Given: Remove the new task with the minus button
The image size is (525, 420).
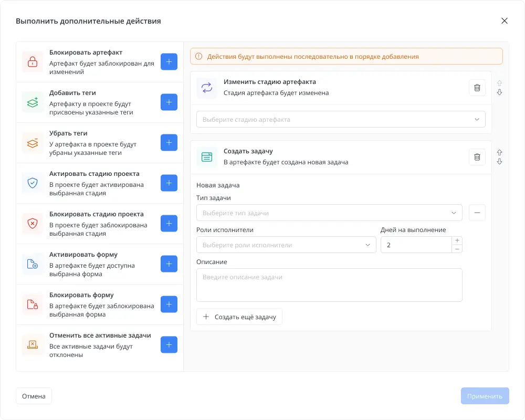Looking at the screenshot, I should pyautogui.click(x=477, y=213).
